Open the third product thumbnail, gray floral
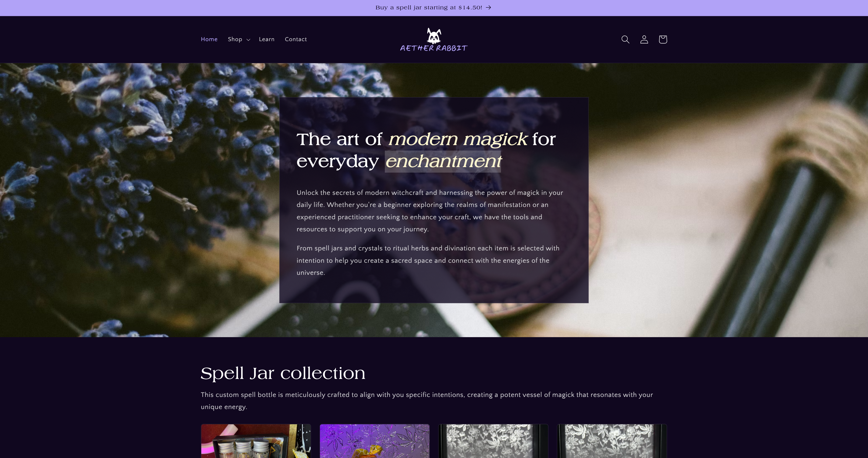The image size is (868, 458). (x=493, y=441)
